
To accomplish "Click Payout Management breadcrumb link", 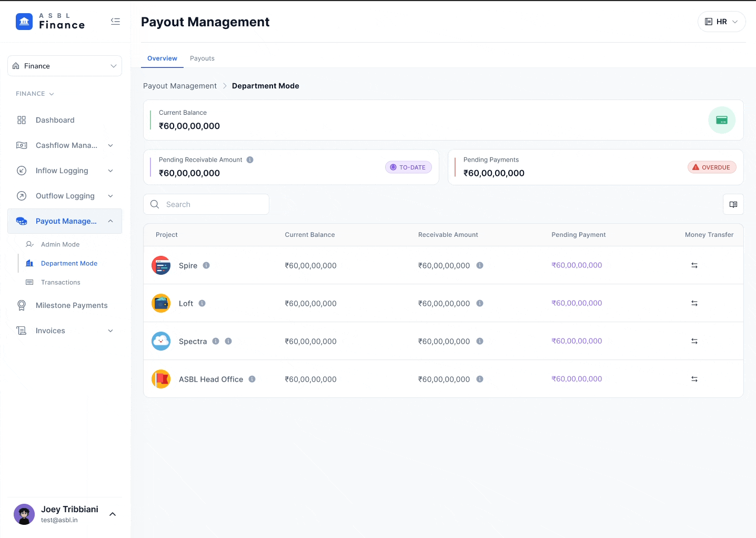I will click(x=180, y=86).
